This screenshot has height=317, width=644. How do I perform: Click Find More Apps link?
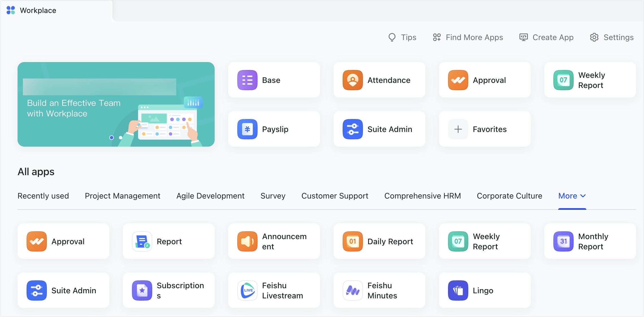click(x=468, y=38)
